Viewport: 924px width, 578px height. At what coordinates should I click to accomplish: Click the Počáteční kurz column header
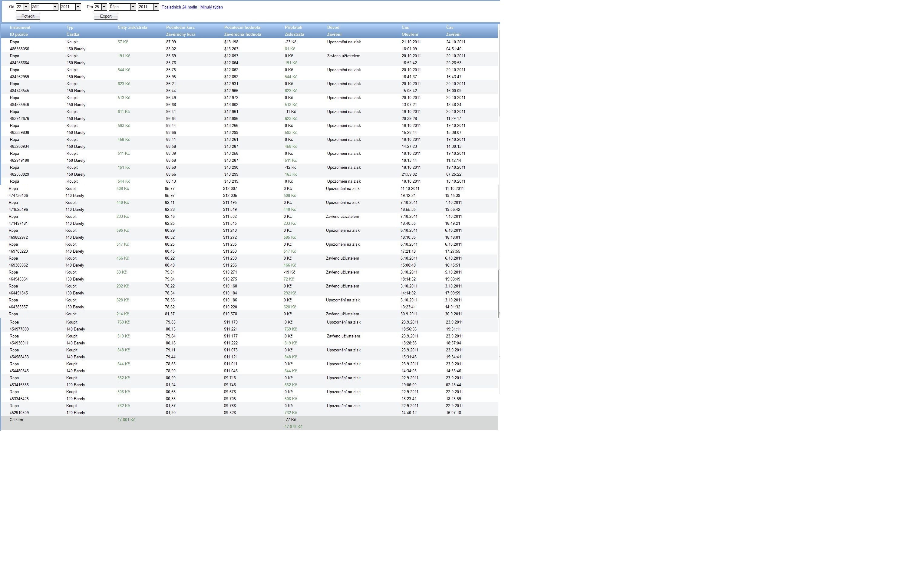[180, 28]
